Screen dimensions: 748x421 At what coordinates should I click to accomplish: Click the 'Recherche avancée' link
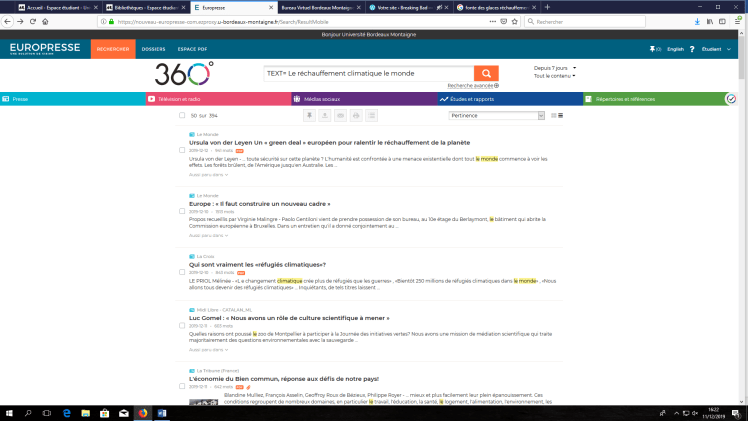[472, 86]
